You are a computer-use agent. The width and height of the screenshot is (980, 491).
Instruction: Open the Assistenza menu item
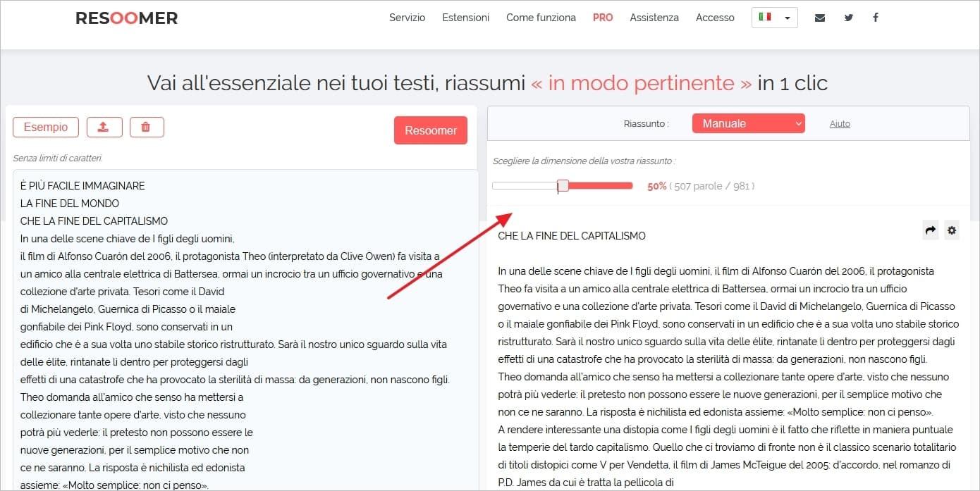pos(654,18)
